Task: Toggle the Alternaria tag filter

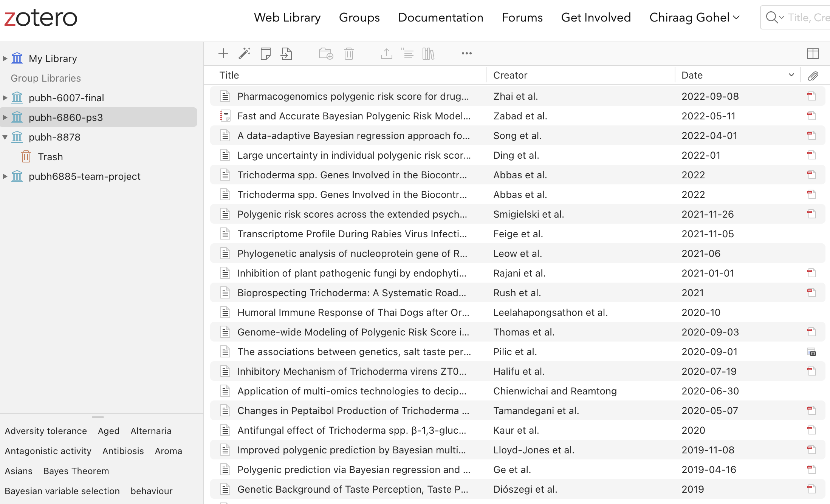Action: coord(151,431)
